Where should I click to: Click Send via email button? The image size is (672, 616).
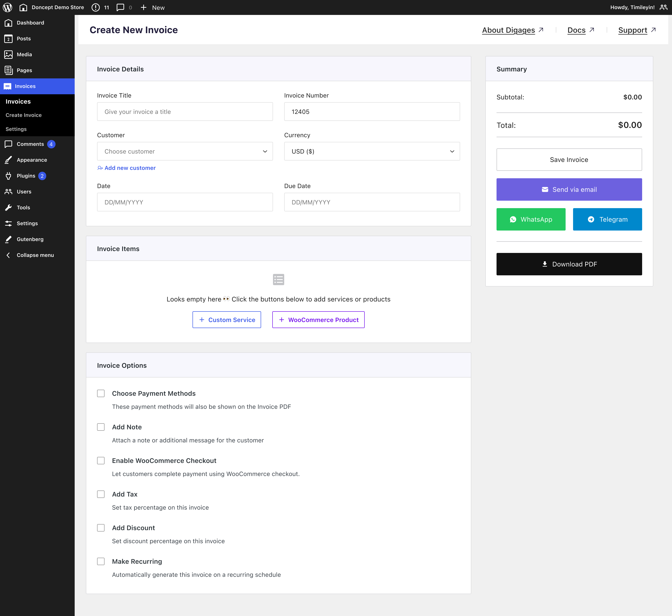pos(569,189)
